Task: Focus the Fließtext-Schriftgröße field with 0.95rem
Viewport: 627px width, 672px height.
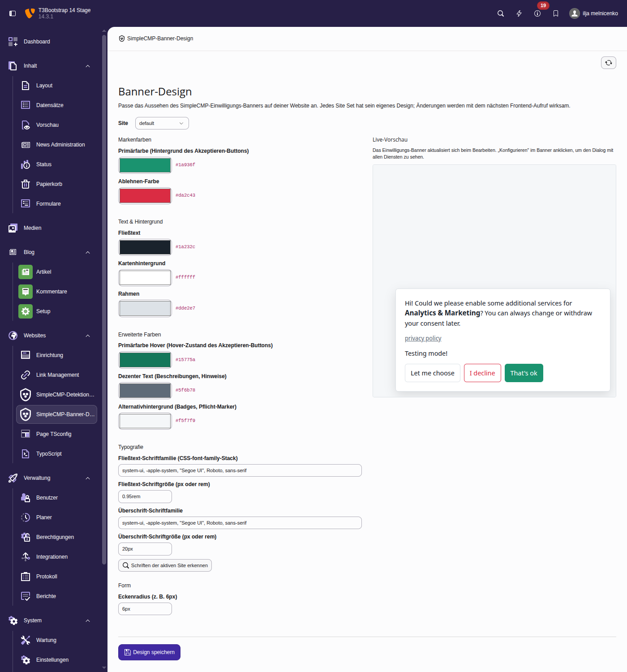Action: tap(145, 496)
